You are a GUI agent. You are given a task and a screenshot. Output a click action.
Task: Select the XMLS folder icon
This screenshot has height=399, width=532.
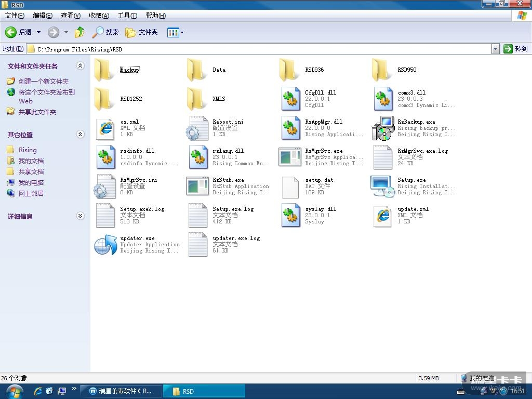pos(197,99)
